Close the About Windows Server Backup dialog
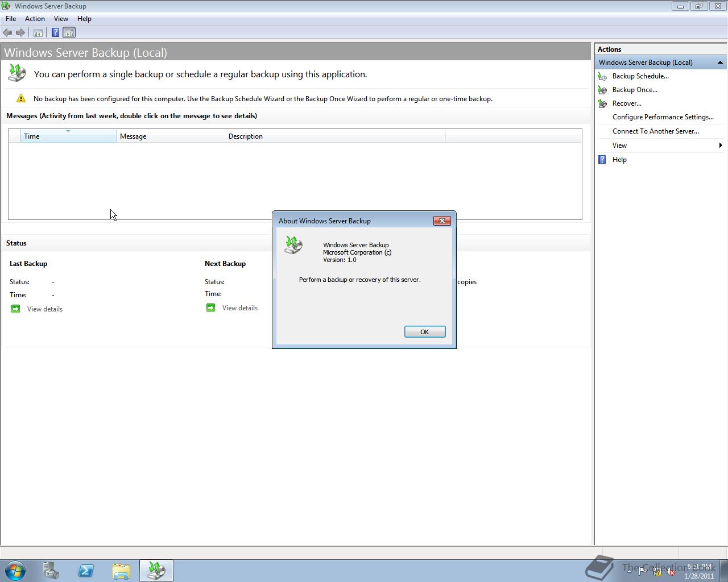The image size is (728, 582). pos(442,221)
